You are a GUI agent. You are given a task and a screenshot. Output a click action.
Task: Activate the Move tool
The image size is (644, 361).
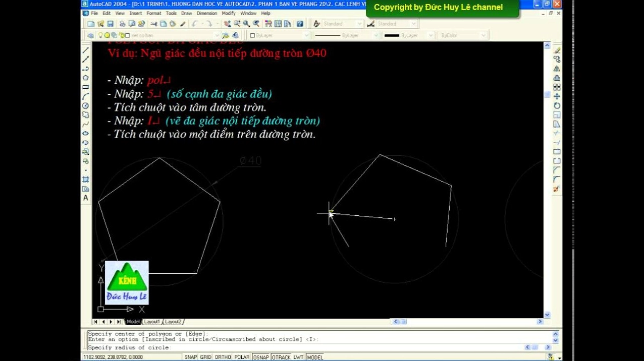click(557, 96)
